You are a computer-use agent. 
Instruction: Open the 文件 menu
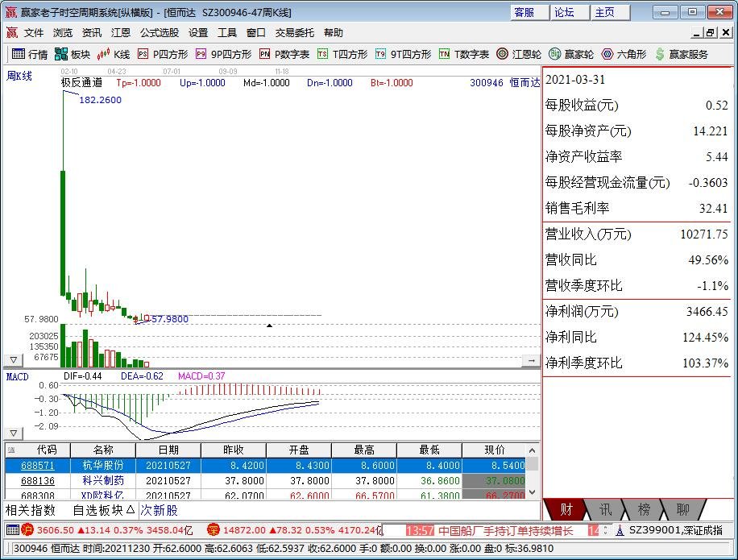click(x=34, y=32)
